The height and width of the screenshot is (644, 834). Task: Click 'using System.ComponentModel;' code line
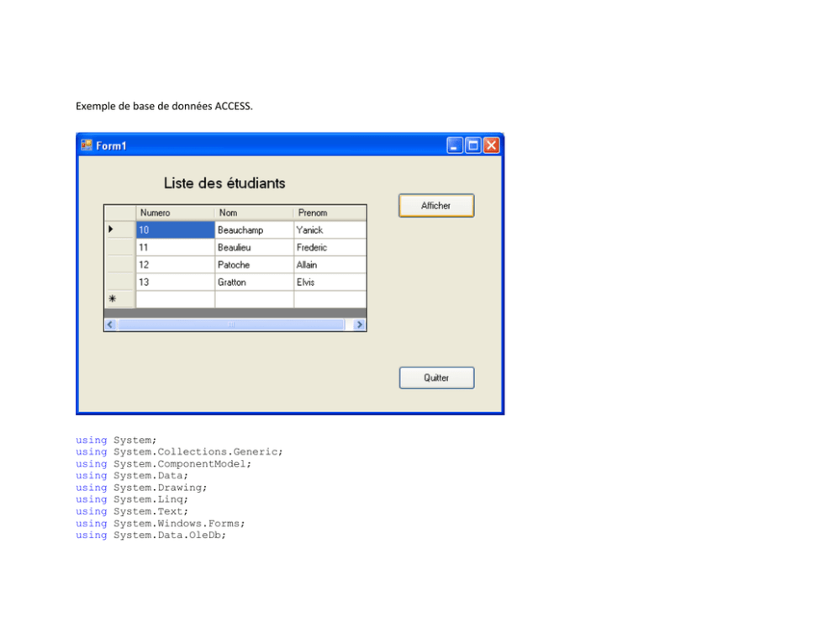coord(163,464)
